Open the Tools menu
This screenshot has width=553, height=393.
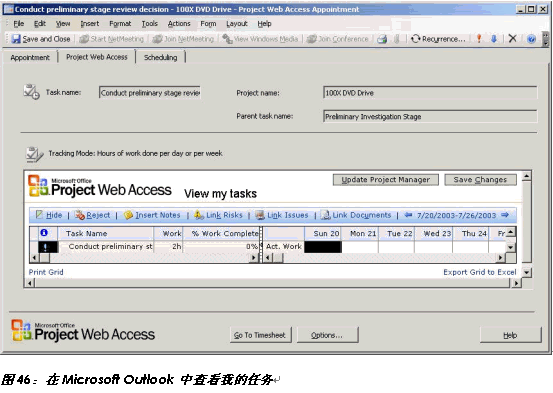coord(150,24)
